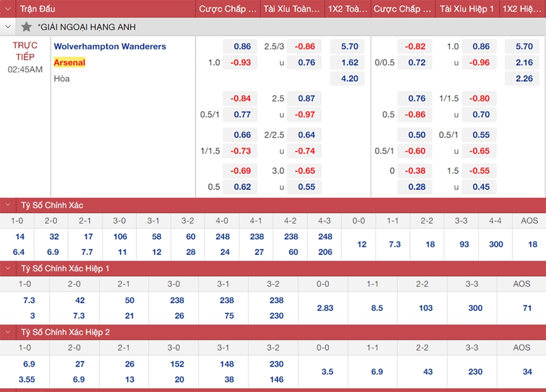Pick the 4.20 draw odds
The image size is (546, 392).
(x=349, y=79)
